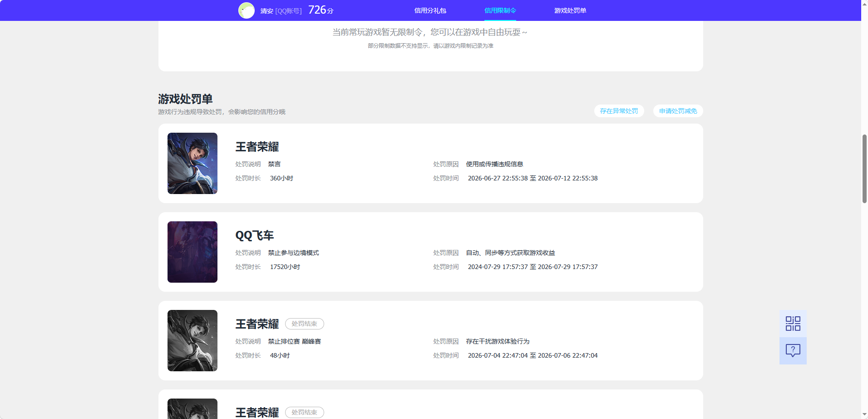Switch to 游戏处罚单 tab
Screen dimensions: 868x419
click(570, 10)
